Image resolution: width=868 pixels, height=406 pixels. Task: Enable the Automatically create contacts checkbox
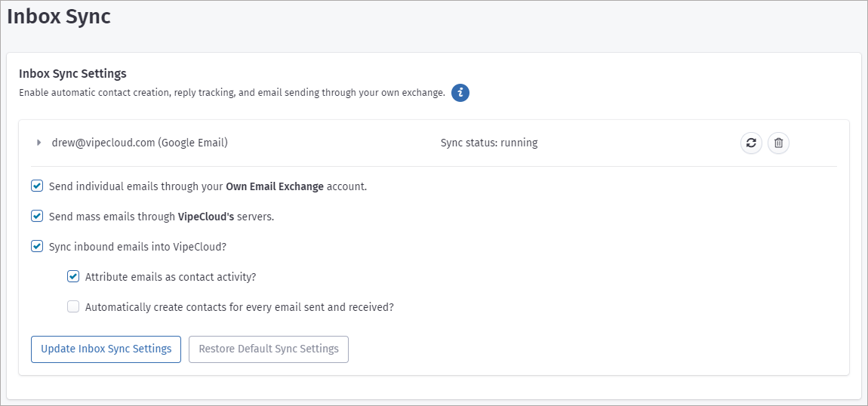[73, 306]
